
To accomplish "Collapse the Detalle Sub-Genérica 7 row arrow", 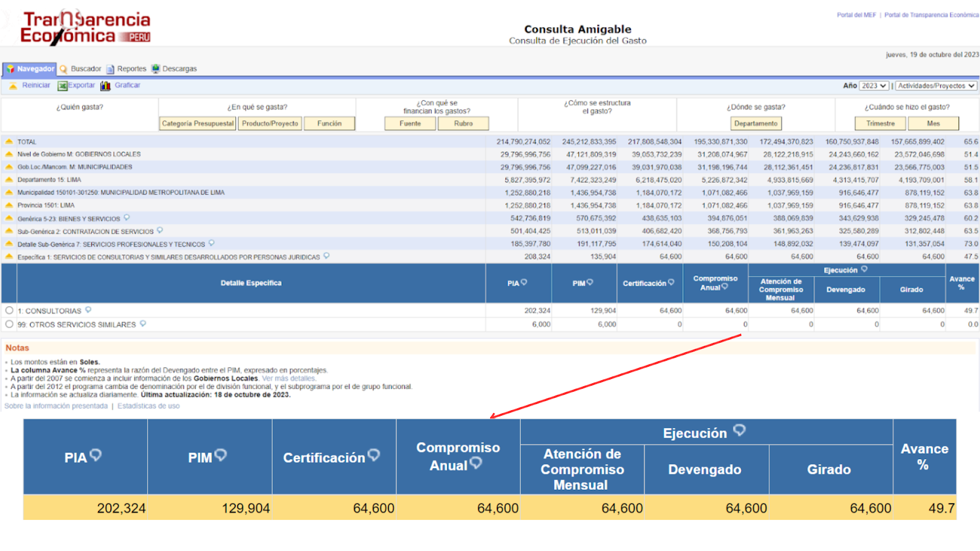I will pyautogui.click(x=9, y=244).
